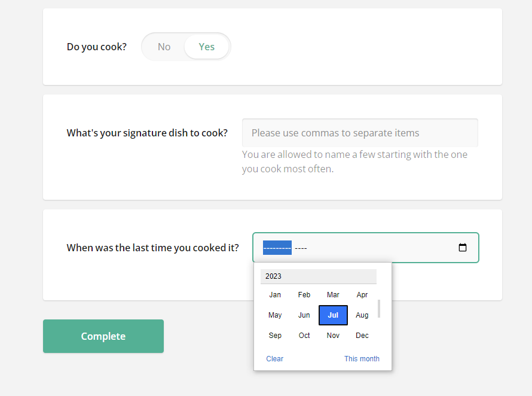The width and height of the screenshot is (532, 396).
Task: Select April in the month picker
Action: [362, 294]
